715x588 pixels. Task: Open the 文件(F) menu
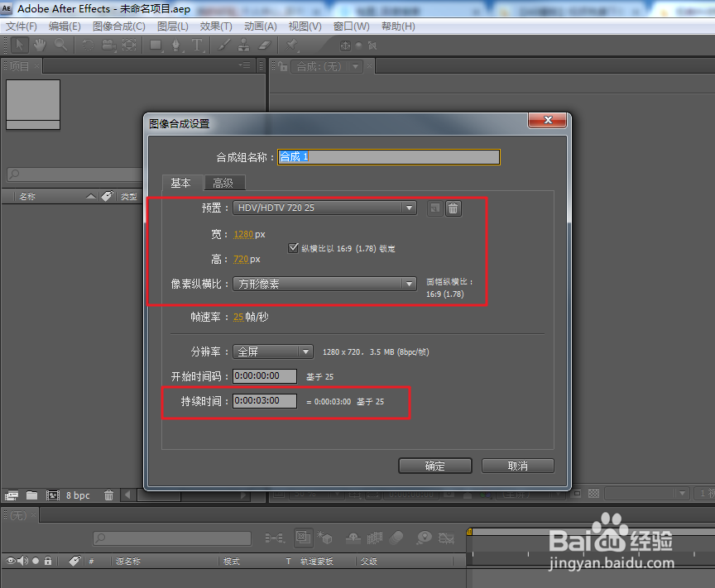coord(21,26)
